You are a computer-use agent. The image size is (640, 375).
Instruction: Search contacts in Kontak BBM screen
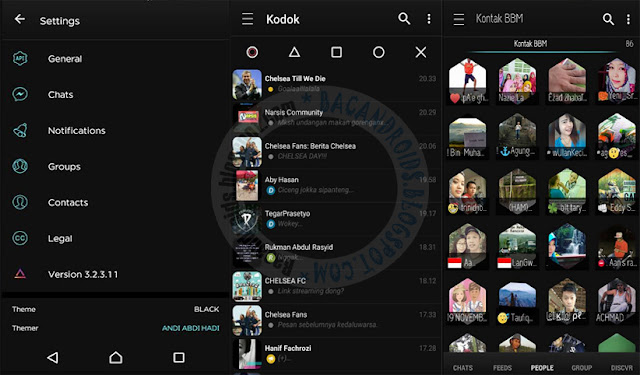608,19
